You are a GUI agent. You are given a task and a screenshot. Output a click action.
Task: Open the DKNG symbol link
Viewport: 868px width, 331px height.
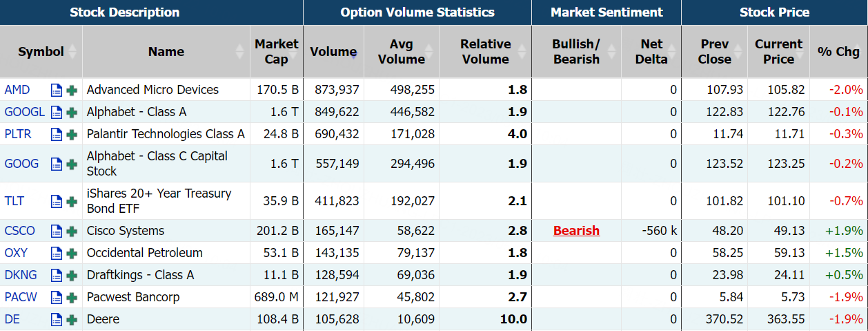[x=21, y=275]
